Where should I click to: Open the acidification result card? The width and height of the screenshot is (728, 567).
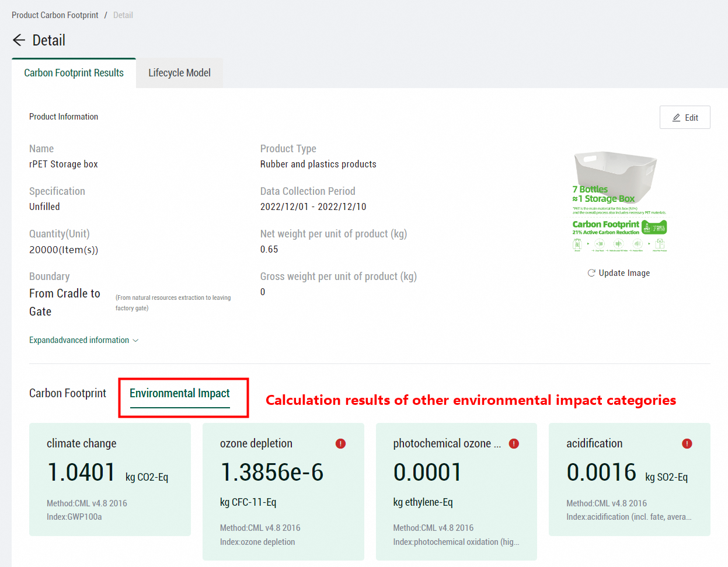[629, 480]
